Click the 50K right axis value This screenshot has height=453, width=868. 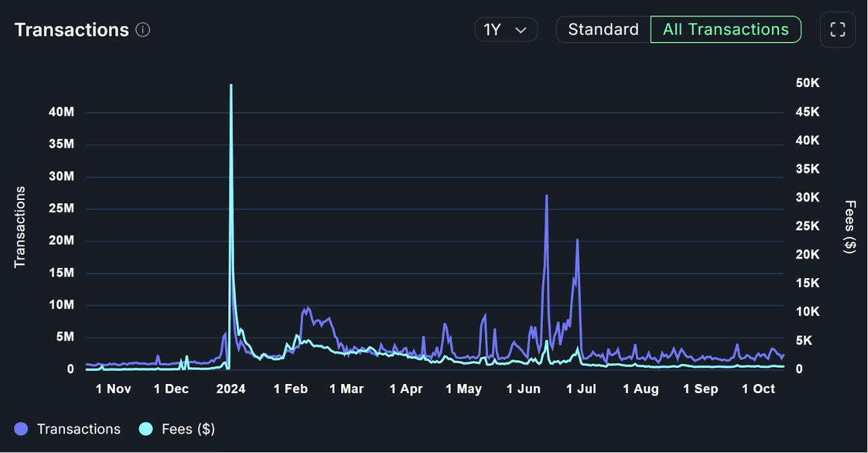pyautogui.click(x=807, y=83)
